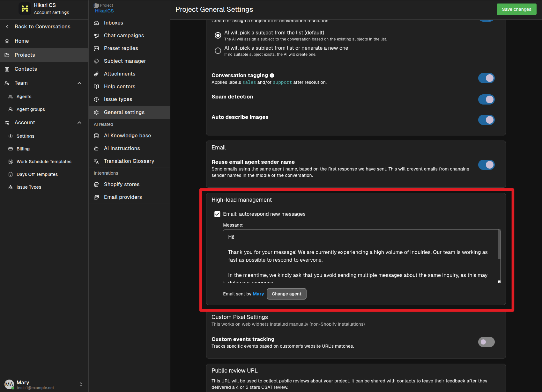
Task: Open the Mary user account switcher arrows
Action: point(81,384)
